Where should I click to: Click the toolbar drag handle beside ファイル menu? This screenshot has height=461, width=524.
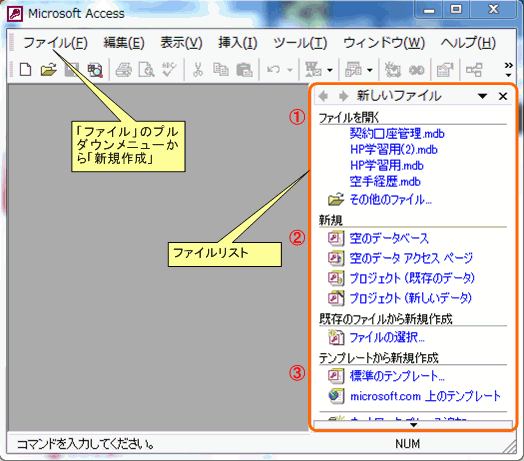click(x=12, y=42)
